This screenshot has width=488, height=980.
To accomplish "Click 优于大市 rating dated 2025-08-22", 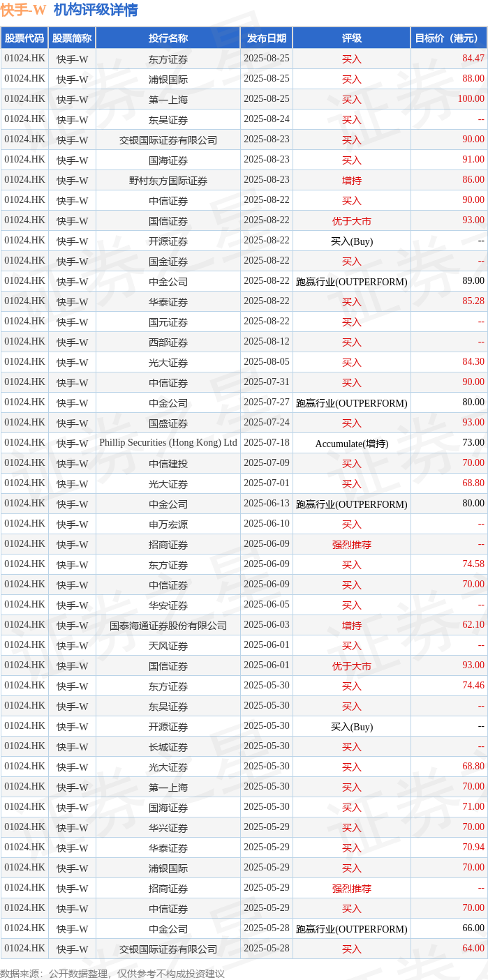I will click(x=351, y=221).
